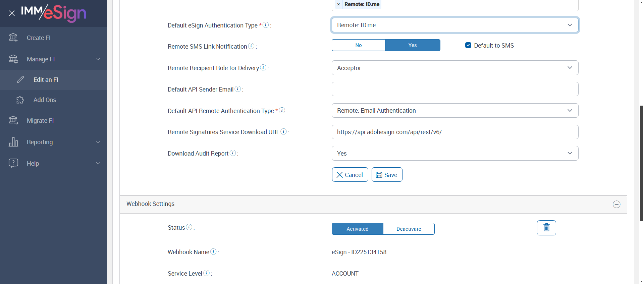This screenshot has width=644, height=284.
Task: Close the sidebar with the X icon
Action: 12,13
